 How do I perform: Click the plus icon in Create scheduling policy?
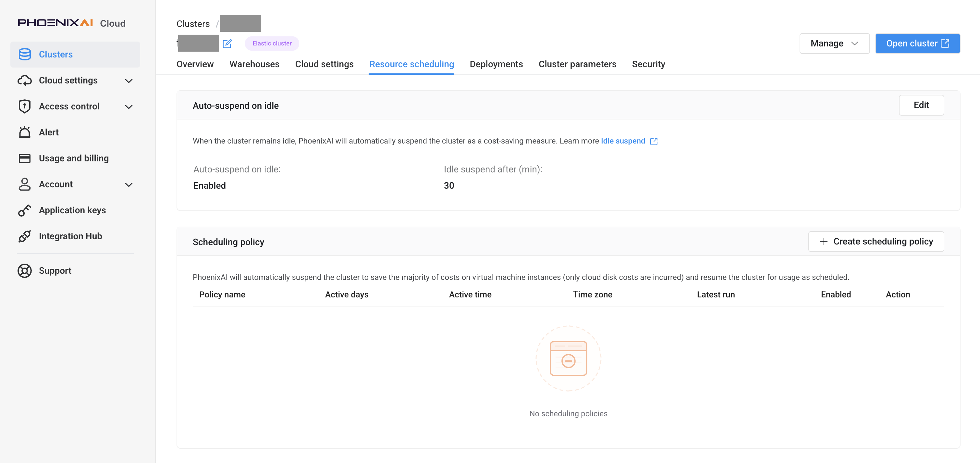click(x=824, y=241)
